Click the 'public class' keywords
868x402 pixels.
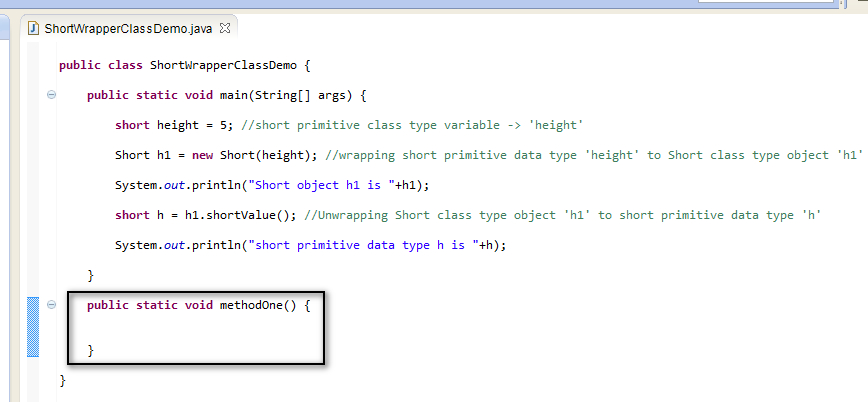pos(101,65)
